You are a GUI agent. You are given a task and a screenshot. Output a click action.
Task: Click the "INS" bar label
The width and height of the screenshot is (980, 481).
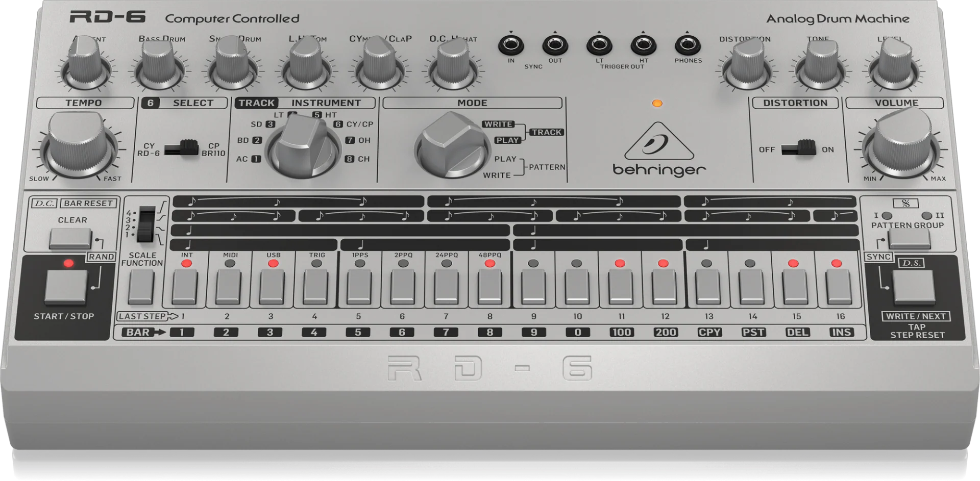coord(841,332)
